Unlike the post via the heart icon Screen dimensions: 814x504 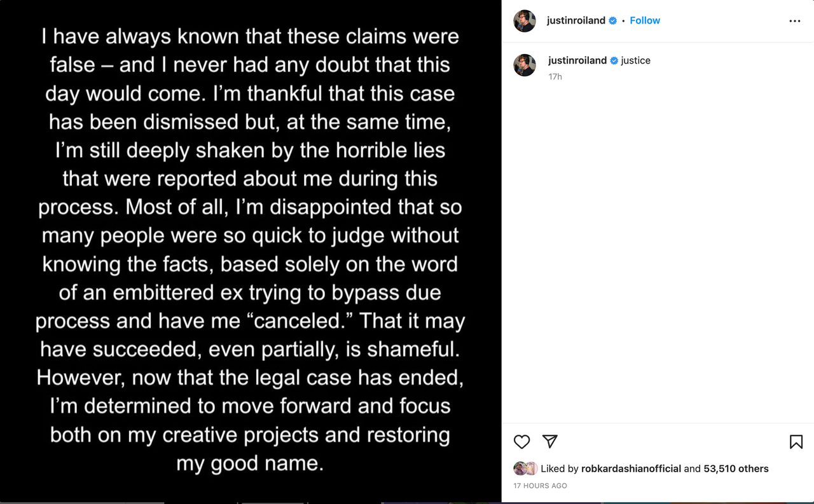(x=521, y=442)
